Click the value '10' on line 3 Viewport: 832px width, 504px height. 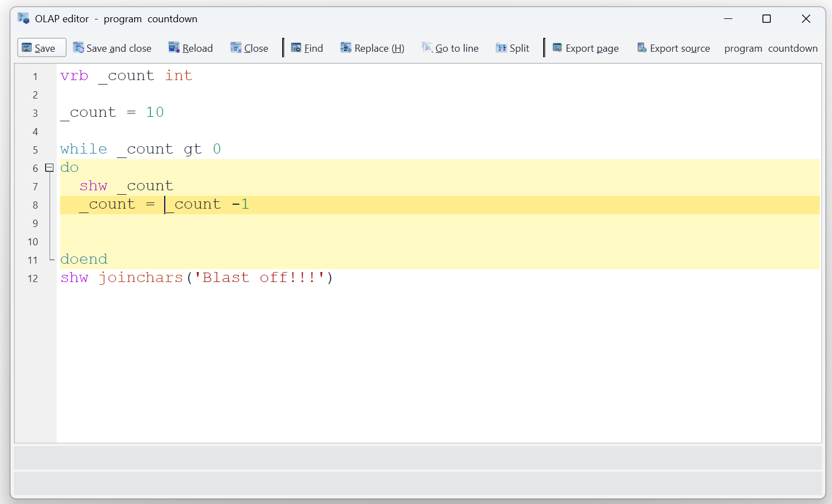[x=155, y=112]
